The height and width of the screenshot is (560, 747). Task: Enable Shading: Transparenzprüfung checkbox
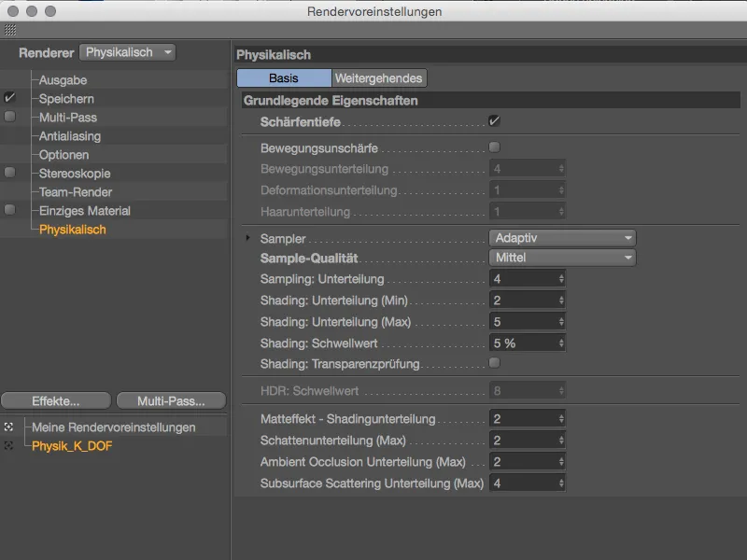[x=494, y=363]
